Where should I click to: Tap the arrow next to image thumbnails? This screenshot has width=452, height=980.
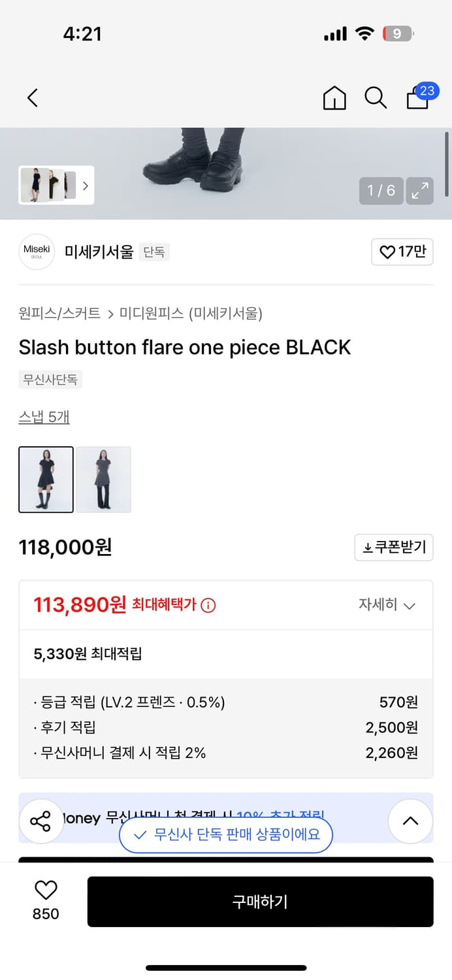tap(85, 186)
